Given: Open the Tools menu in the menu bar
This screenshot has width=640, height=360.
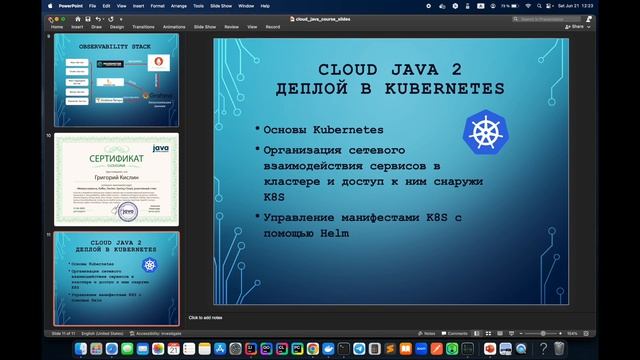Looking at the screenshot, I should (198, 6).
